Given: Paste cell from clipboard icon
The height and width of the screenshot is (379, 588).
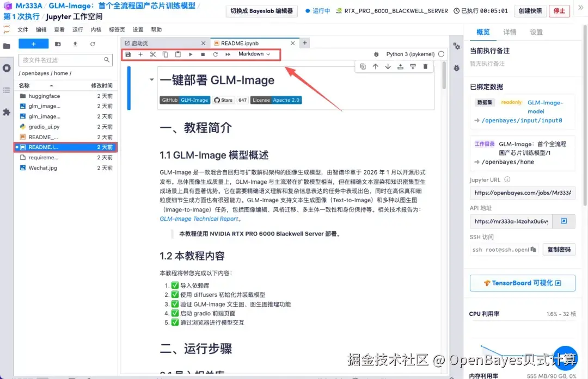Looking at the screenshot, I should click(177, 54).
